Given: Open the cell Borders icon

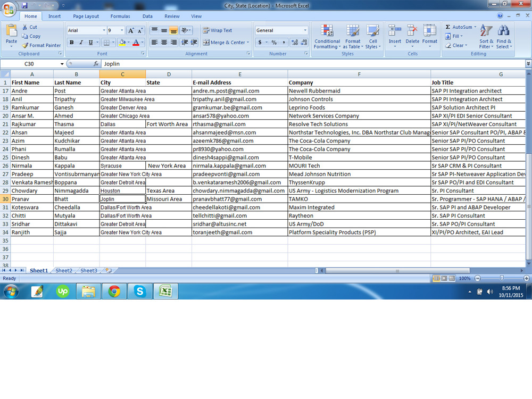Looking at the screenshot, I should [106, 43].
